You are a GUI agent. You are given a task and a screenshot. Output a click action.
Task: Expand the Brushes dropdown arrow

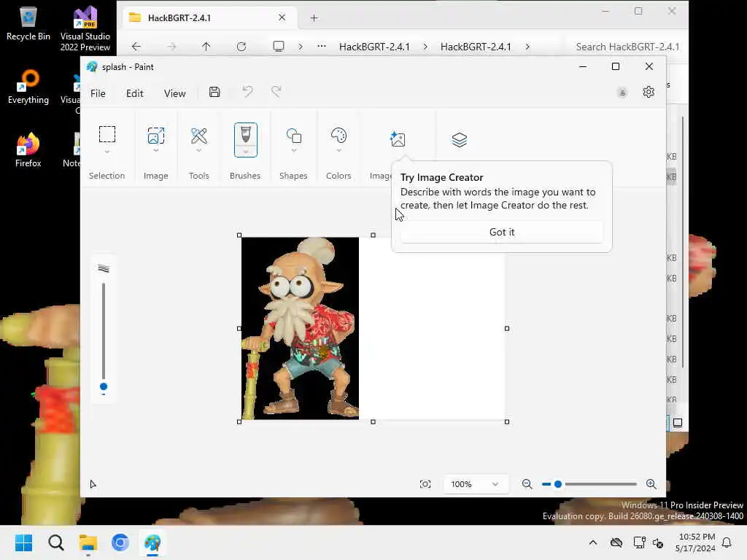[x=245, y=152]
